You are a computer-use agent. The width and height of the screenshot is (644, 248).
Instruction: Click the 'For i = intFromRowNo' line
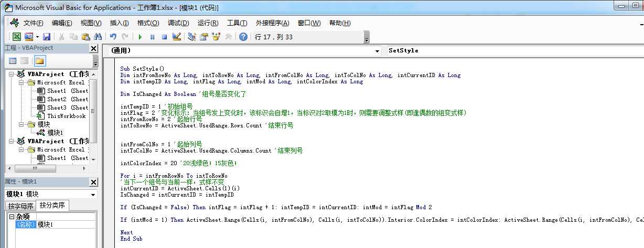click(x=174, y=176)
